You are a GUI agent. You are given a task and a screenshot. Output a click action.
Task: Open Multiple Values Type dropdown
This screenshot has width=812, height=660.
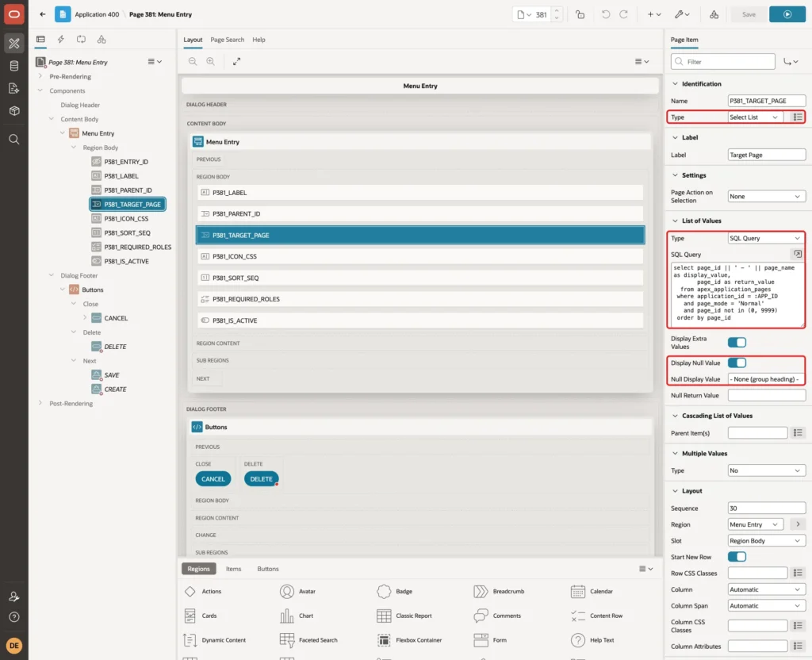[x=766, y=470]
